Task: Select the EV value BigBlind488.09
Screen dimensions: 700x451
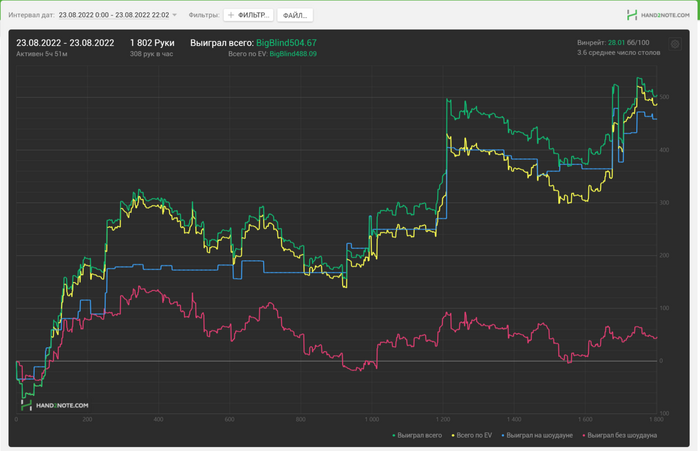Action: [293, 54]
